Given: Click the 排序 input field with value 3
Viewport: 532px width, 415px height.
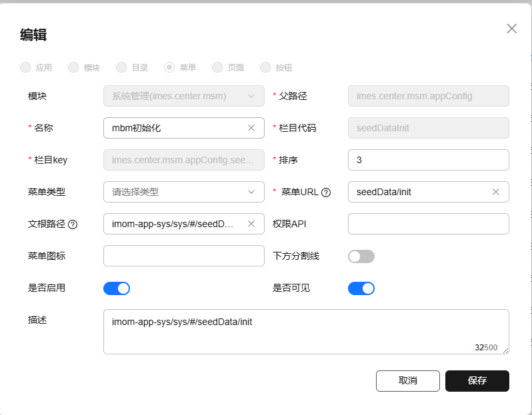Looking at the screenshot, I should 429,160.
